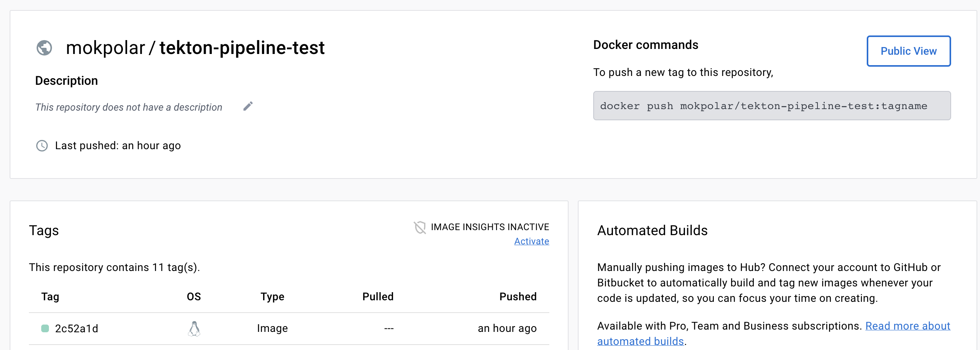980x350 pixels.
Task: Click the Pulled column header
Action: pyautogui.click(x=378, y=297)
